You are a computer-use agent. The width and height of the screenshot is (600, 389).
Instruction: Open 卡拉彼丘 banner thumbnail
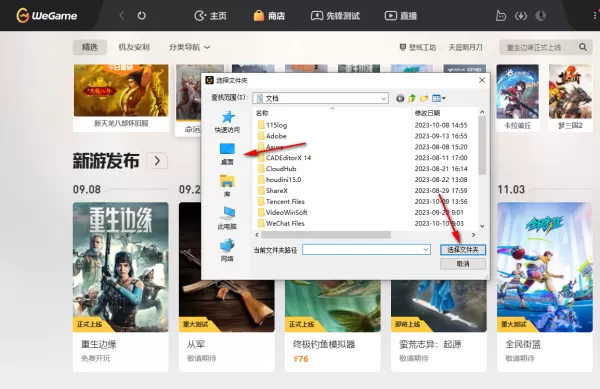point(517,98)
